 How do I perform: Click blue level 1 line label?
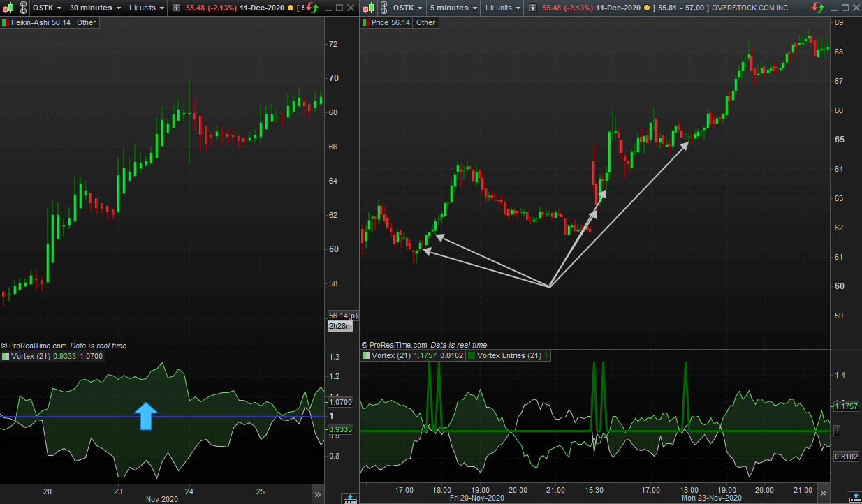pos(331,415)
